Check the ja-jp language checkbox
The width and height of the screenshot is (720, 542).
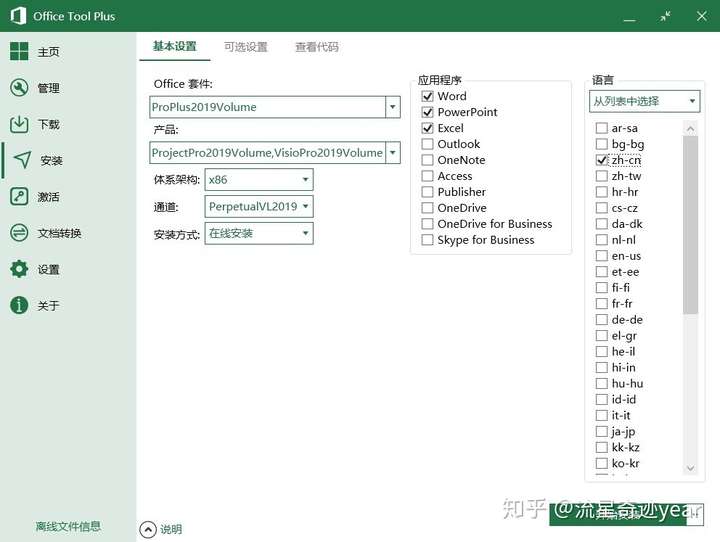(x=602, y=431)
